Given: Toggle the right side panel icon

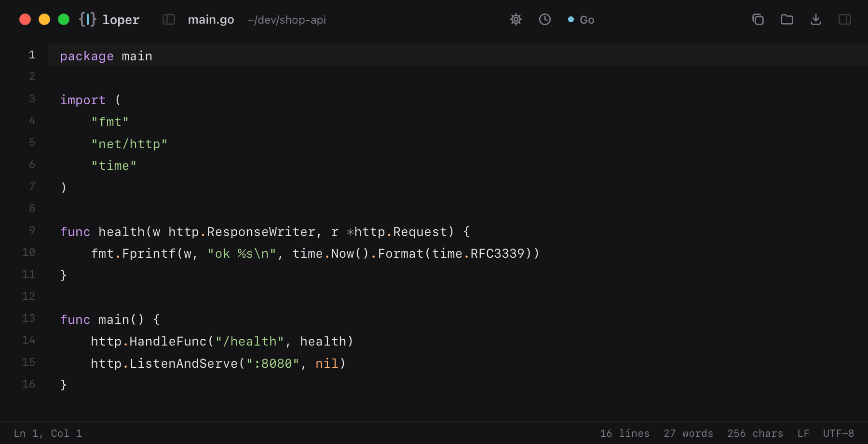Looking at the screenshot, I should [x=845, y=19].
